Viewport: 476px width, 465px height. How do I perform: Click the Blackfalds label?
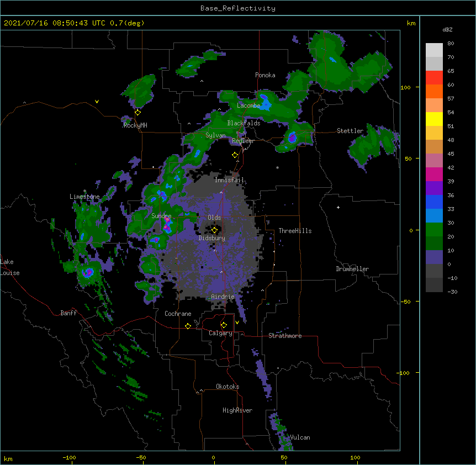(x=244, y=123)
